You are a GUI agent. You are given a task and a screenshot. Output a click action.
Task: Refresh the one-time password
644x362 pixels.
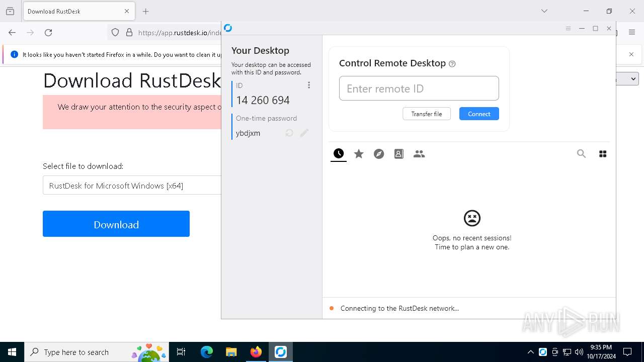289,133
